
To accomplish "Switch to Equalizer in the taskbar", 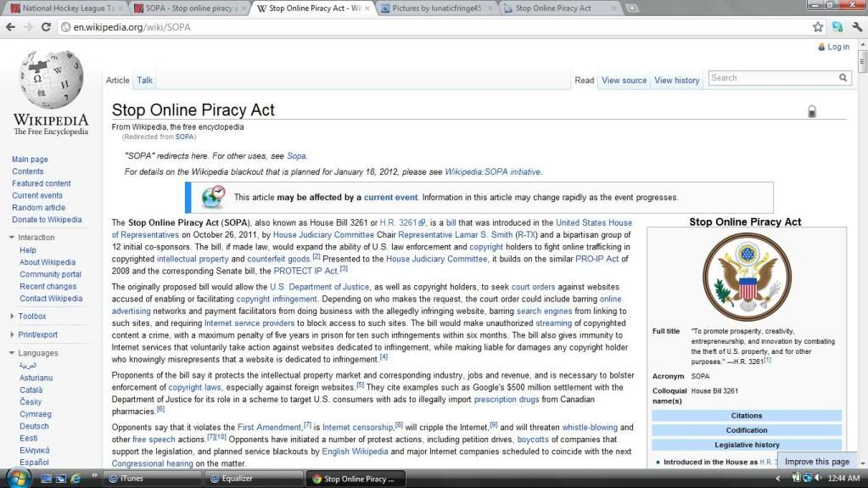I will pos(255,479).
